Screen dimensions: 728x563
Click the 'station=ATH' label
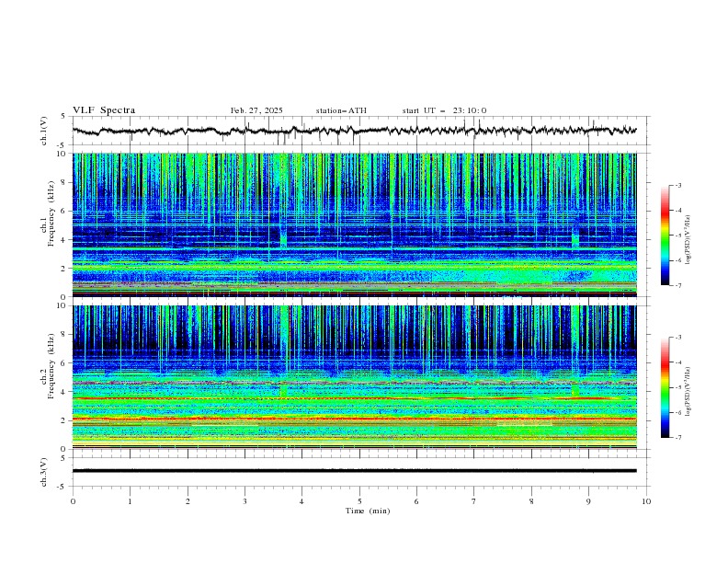coord(341,110)
